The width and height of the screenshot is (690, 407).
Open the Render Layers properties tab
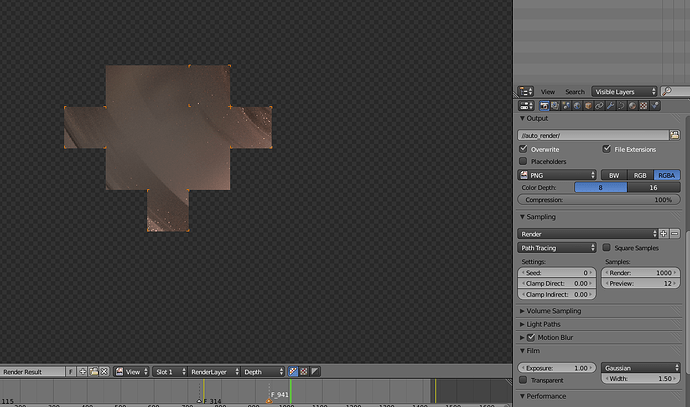(x=555, y=106)
